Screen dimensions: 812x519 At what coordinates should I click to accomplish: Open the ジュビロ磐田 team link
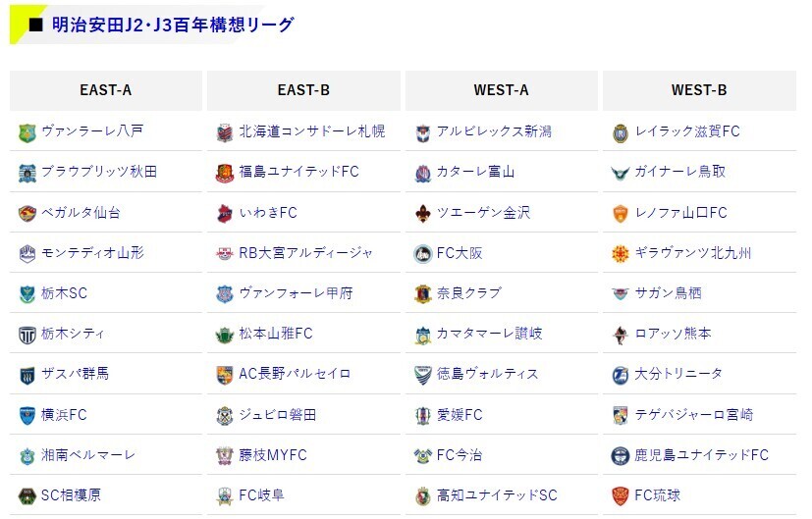(278, 414)
